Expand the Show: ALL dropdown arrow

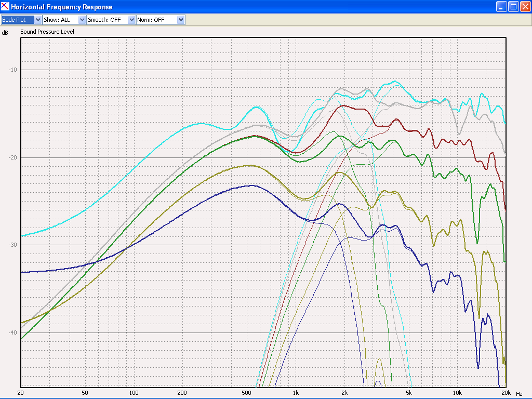[82, 20]
